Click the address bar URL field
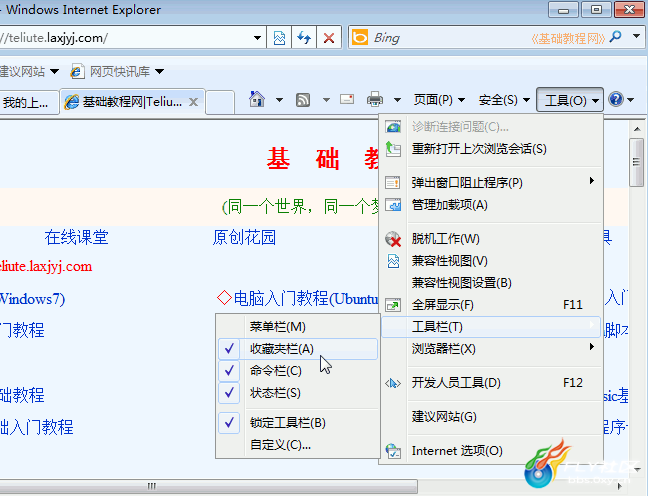Viewport: 648px width, 496px height. pos(124,38)
